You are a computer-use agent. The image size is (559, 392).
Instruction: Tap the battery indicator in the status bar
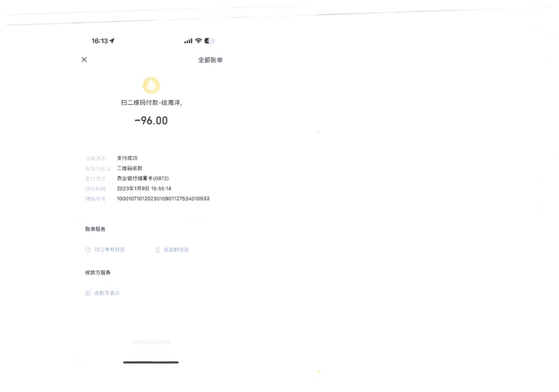tap(209, 41)
